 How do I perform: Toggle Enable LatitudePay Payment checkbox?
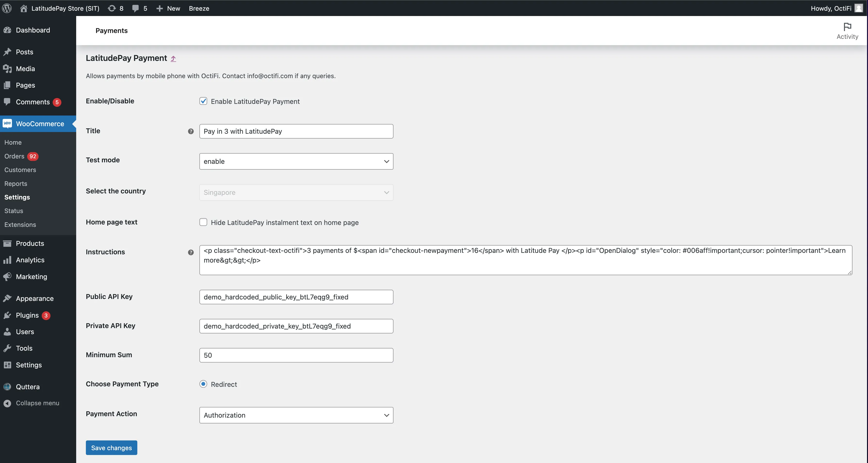[x=203, y=101]
